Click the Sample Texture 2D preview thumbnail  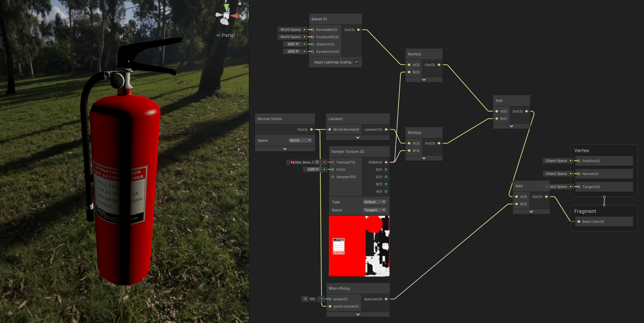point(359,246)
